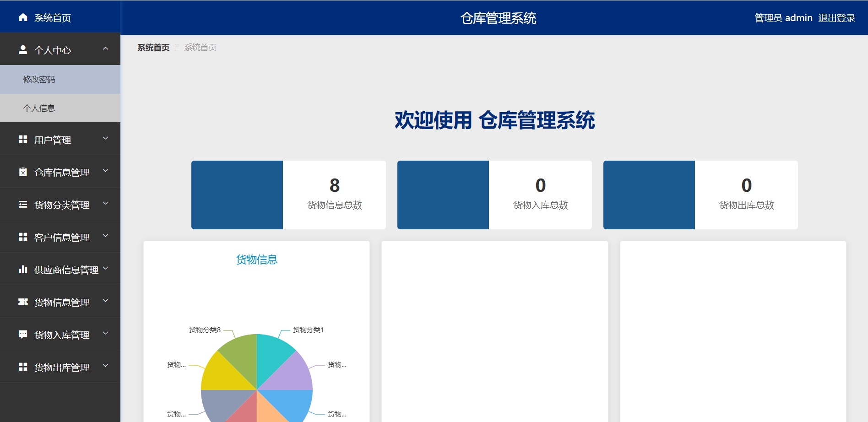Select 修改密码 in the sidebar submenu
Viewport: 868px width, 422px height.
60,80
